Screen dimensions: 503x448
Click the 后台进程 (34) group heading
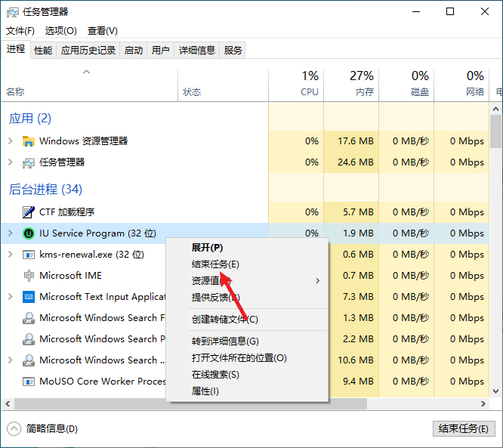(x=45, y=190)
